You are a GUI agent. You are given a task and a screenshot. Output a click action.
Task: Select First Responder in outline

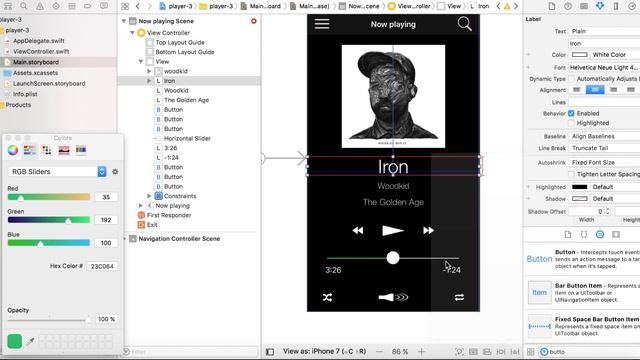(x=169, y=215)
